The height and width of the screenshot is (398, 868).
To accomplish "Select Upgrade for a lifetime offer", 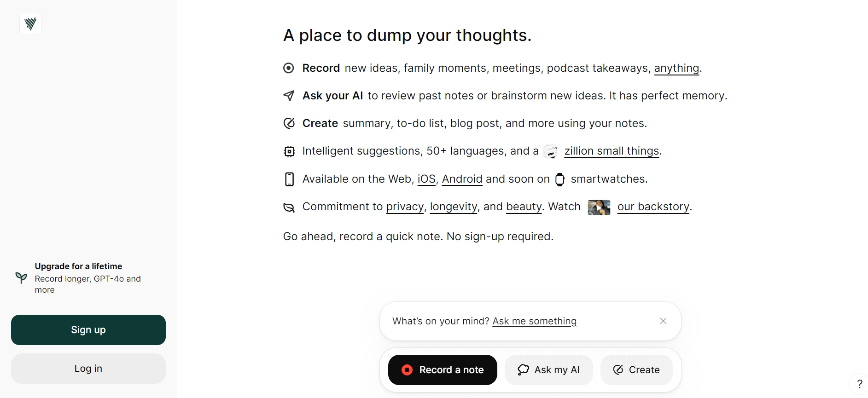I will tap(78, 266).
